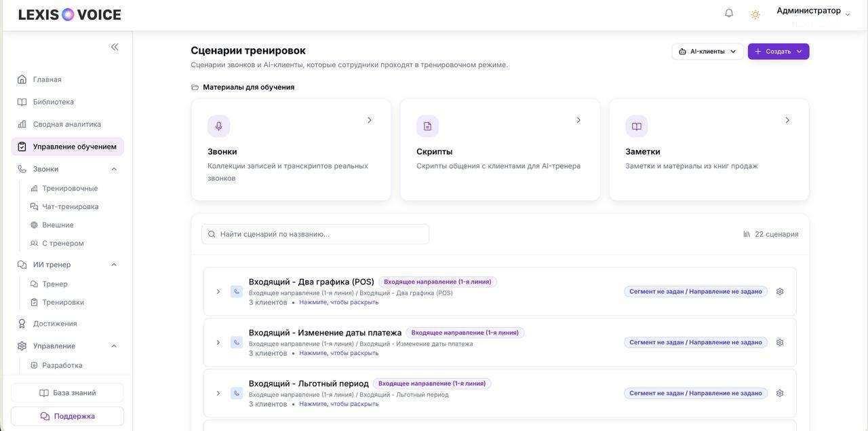Screen dimensions: 868x431
Task: Click the 22 сценария counter
Action: 770,234
